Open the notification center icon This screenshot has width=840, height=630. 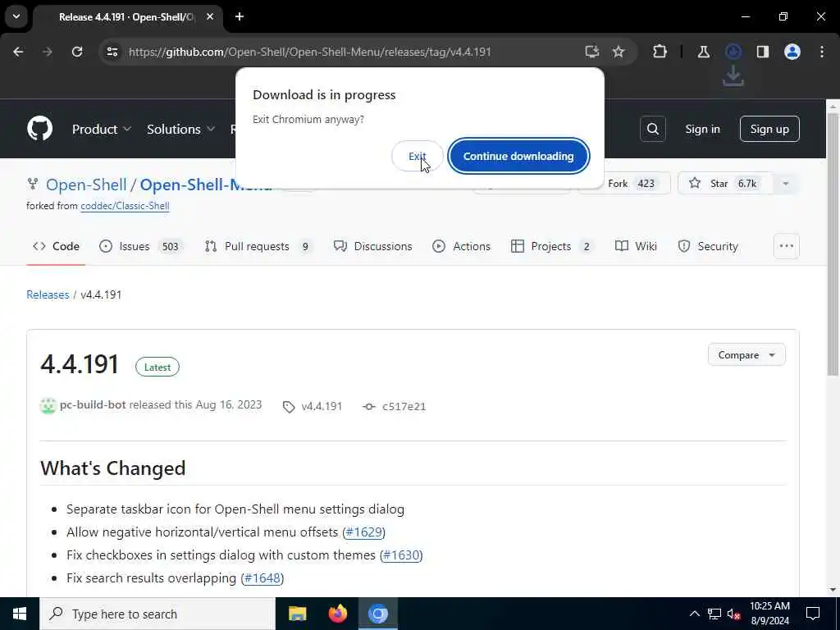813,614
